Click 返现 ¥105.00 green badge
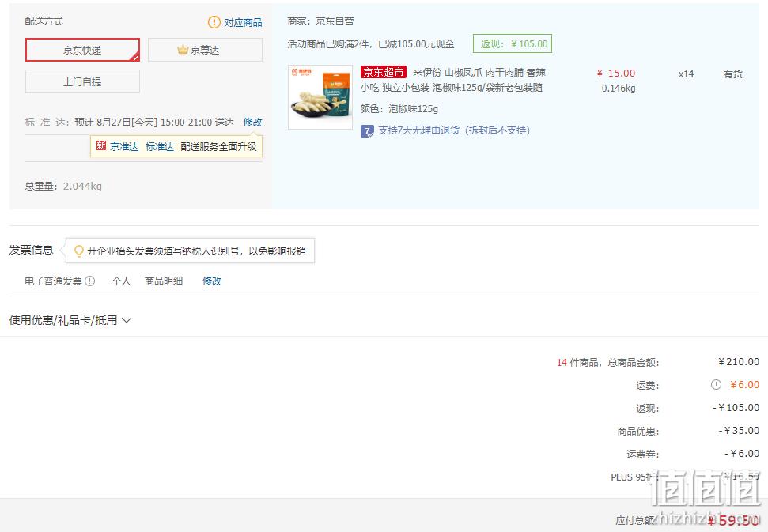Image resolution: width=768 pixels, height=532 pixels. 513,43
